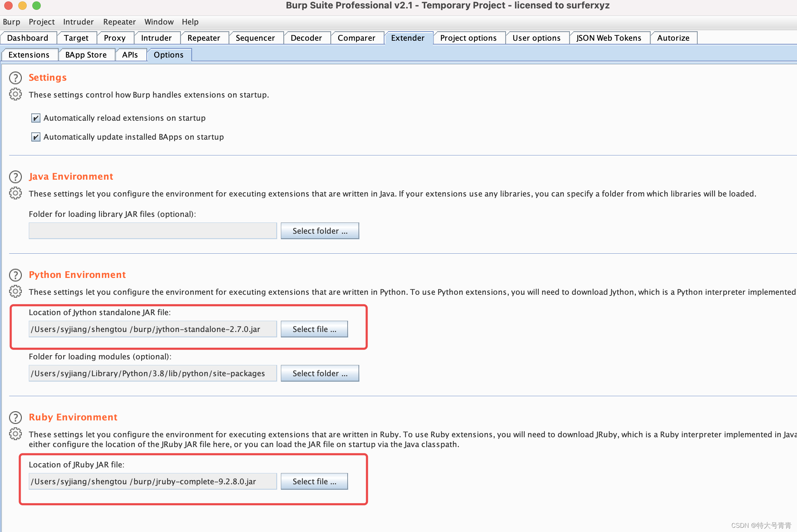Click Select file for JRuby JAR
Screen dimensions: 797x532
click(x=314, y=481)
